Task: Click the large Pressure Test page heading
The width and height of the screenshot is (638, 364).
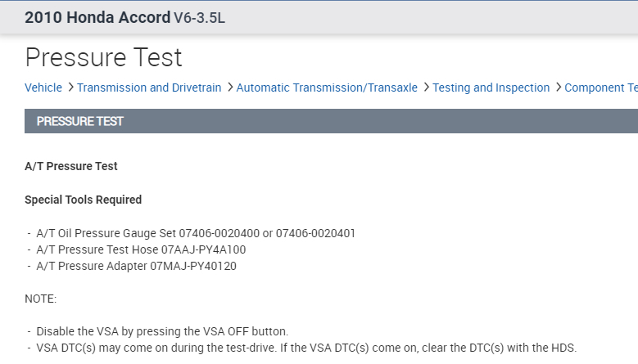Action: coord(104,58)
